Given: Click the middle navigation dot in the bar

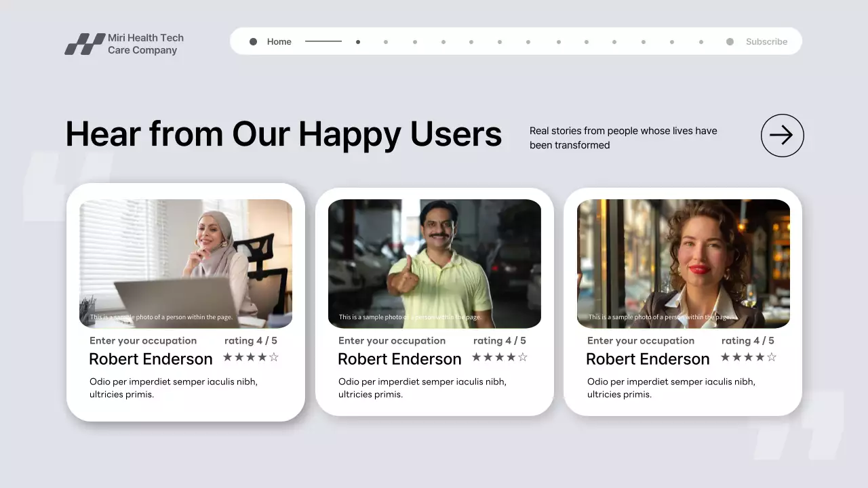Looking at the screenshot, I should coord(528,41).
